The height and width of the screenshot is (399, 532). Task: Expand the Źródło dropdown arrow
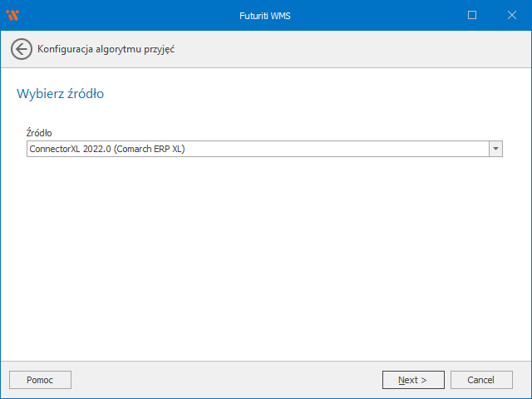click(495, 149)
